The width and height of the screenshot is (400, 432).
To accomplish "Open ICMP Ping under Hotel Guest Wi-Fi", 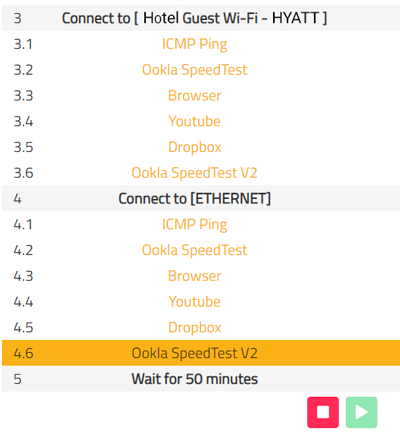I will 194,44.
